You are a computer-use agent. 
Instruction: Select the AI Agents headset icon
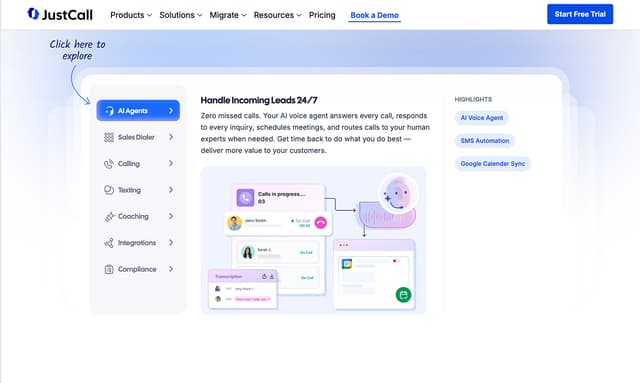tap(109, 111)
